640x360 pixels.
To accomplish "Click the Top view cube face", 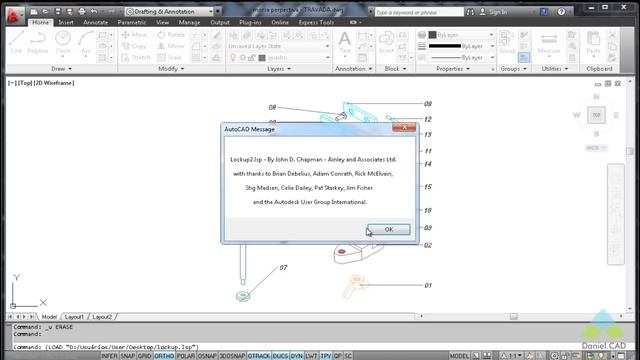I will pyautogui.click(x=596, y=115).
